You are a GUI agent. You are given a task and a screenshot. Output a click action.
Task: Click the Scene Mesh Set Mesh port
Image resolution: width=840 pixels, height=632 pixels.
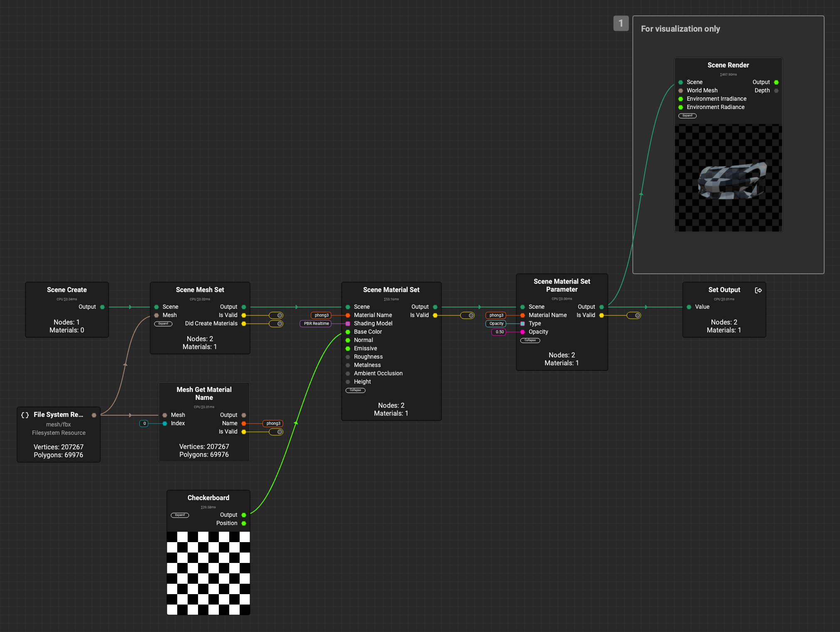coord(156,315)
